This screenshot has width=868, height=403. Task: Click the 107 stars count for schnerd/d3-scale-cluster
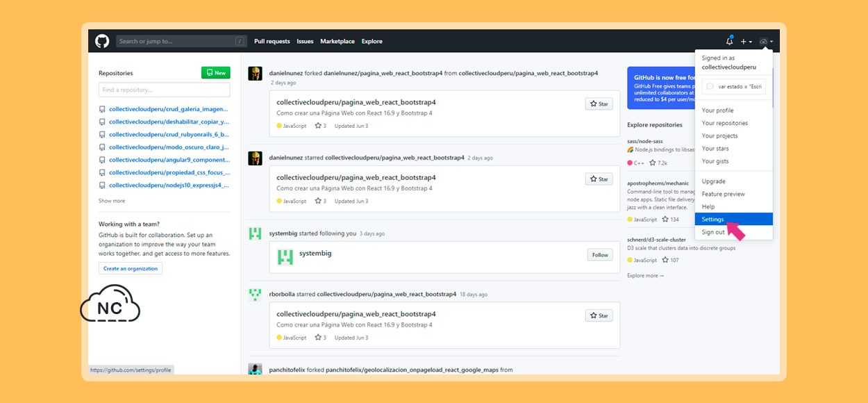coord(671,261)
